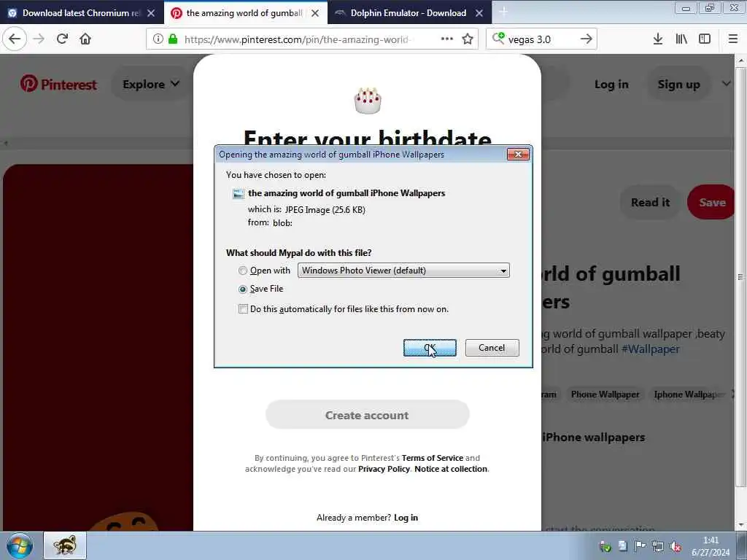Click the forward navigation arrow
Viewport: 747px width, 560px height.
(39, 39)
